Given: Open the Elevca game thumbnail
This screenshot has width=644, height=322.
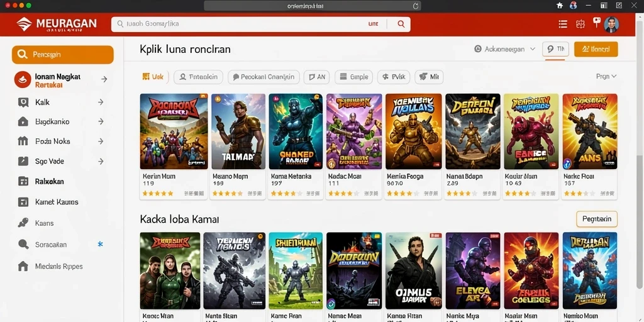Looking at the screenshot, I should (473, 270).
